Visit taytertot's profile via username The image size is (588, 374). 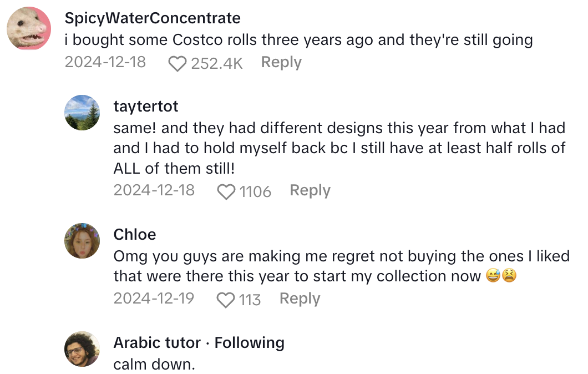[x=146, y=105]
